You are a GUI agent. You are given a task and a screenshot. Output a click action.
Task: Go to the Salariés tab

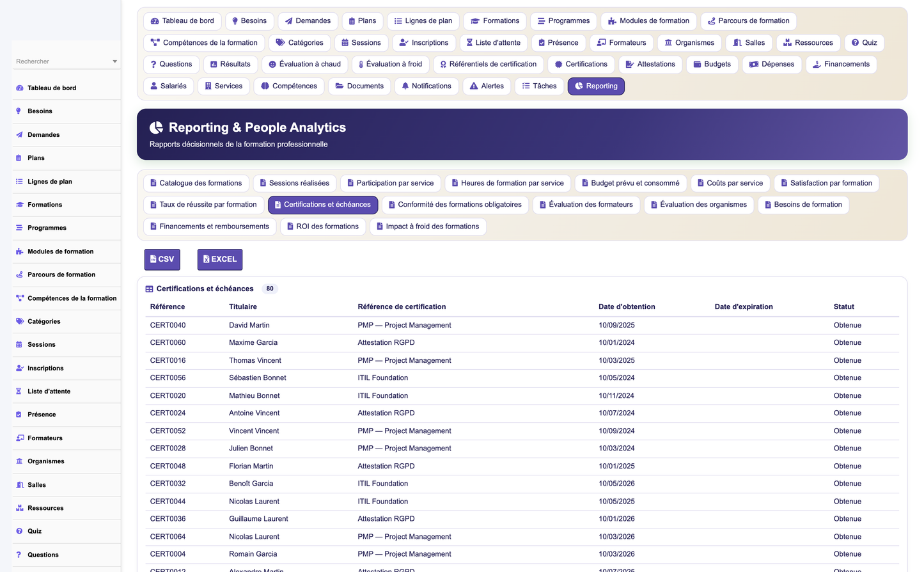click(168, 86)
